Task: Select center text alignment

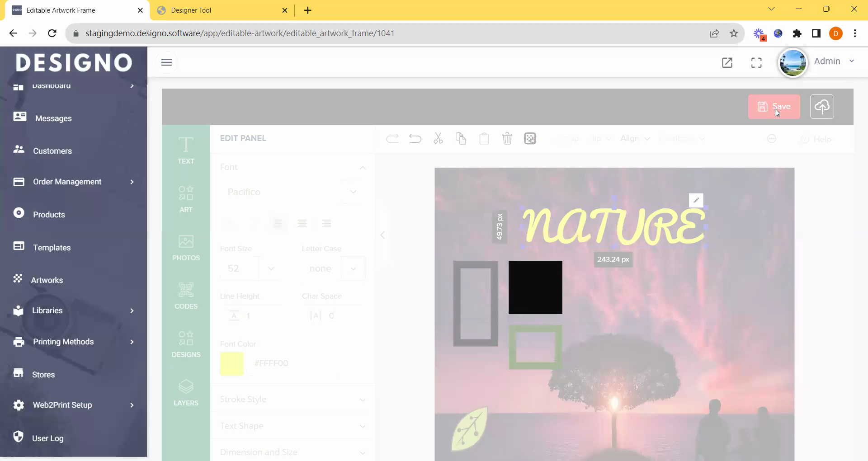Action: pos(302,223)
